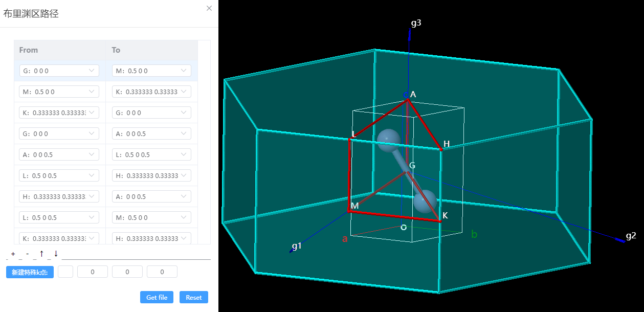
Task: Open From dropdown in the M→K row
Action: 59,92
